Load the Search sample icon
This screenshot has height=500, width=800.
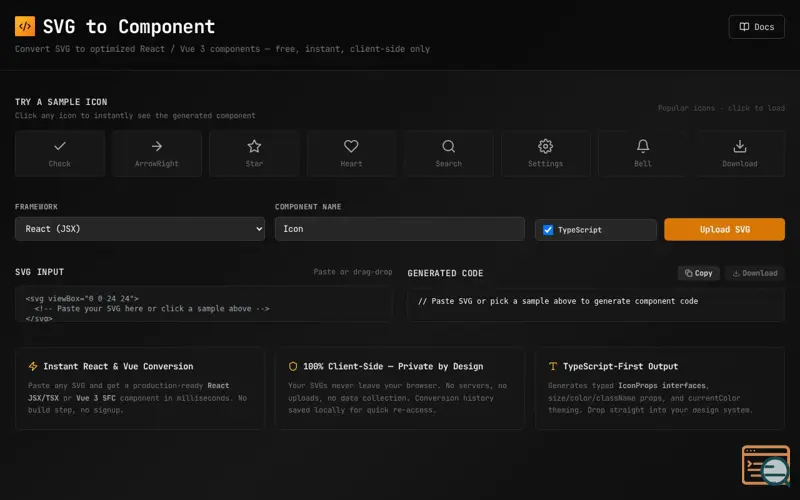click(x=448, y=154)
